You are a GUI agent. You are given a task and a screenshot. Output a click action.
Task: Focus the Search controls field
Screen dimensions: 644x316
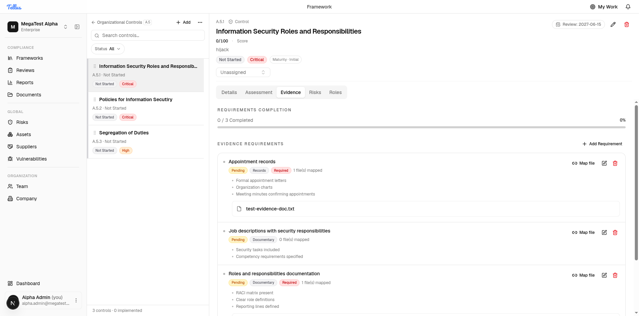pyautogui.click(x=148, y=35)
